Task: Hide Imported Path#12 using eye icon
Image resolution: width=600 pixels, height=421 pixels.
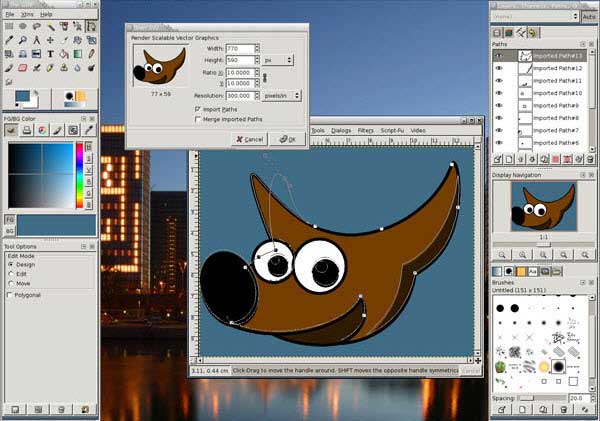Action: click(x=499, y=68)
